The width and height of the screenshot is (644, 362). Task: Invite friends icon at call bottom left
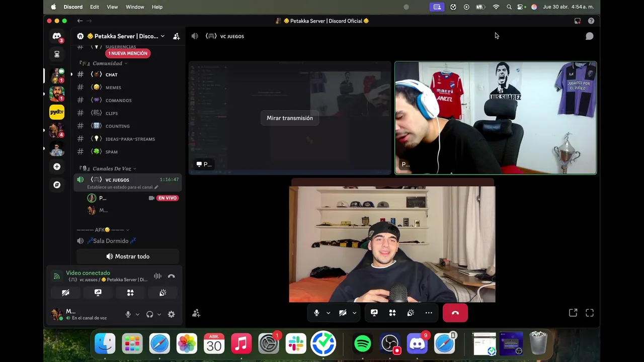[x=196, y=313]
